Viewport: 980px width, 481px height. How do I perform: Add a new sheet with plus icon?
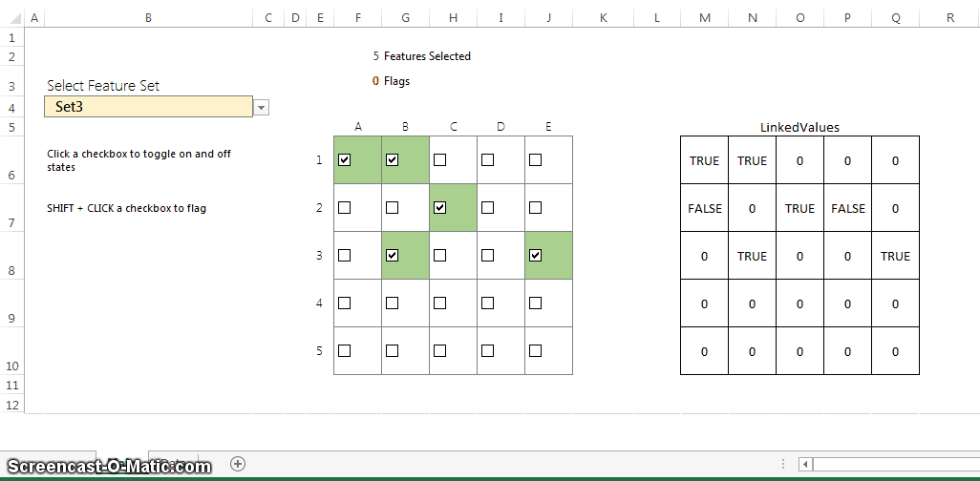click(238, 464)
